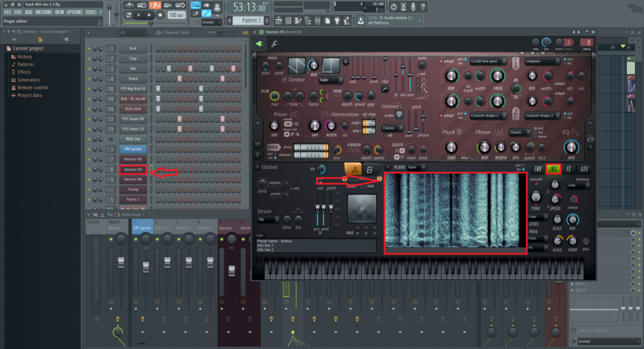Click the Timbre 2 square waveform thumbnail
The width and height of the screenshot is (644, 349).
pyautogui.click(x=331, y=65)
